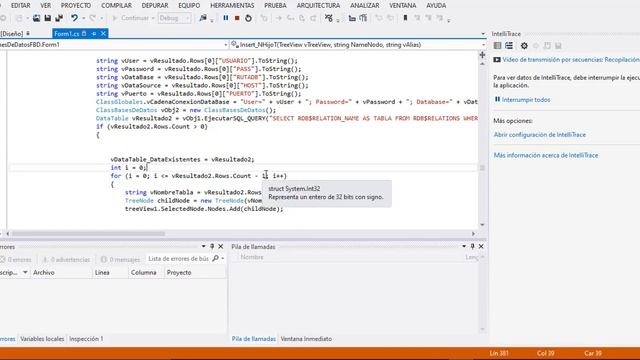The width and height of the screenshot is (640, 360).
Task: Open Abrir configuración de IntelliTrace link
Action: click(540, 135)
